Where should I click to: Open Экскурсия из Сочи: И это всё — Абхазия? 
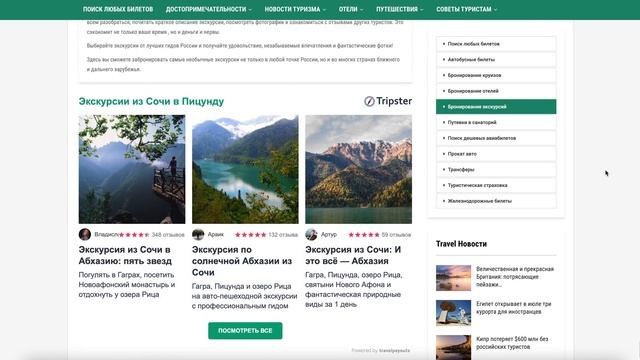tap(353, 255)
